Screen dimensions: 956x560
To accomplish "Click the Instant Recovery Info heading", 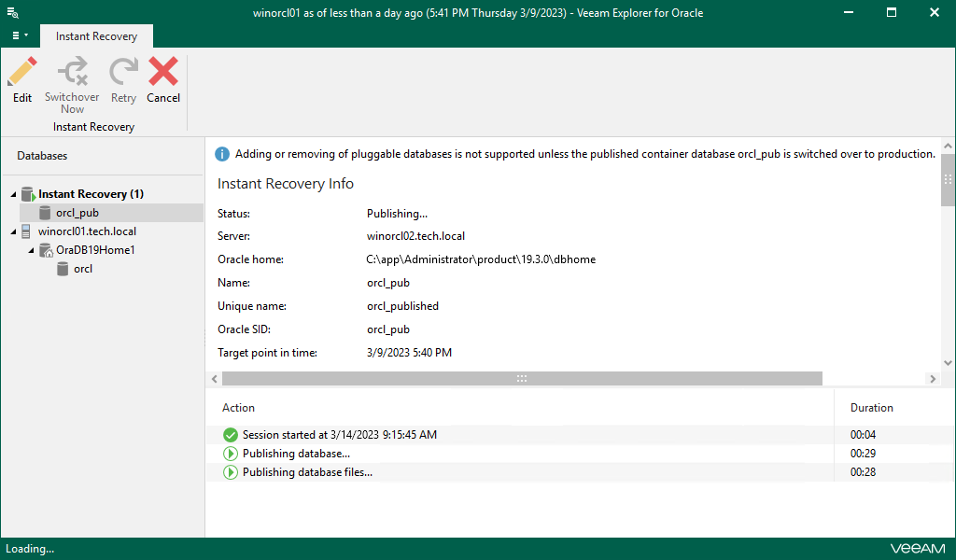I will [x=286, y=184].
